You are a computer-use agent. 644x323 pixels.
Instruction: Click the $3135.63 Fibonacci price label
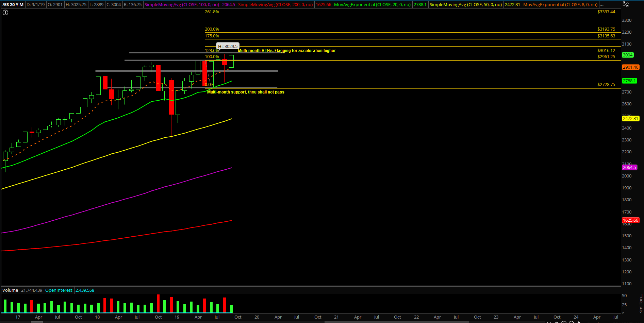pyautogui.click(x=606, y=36)
